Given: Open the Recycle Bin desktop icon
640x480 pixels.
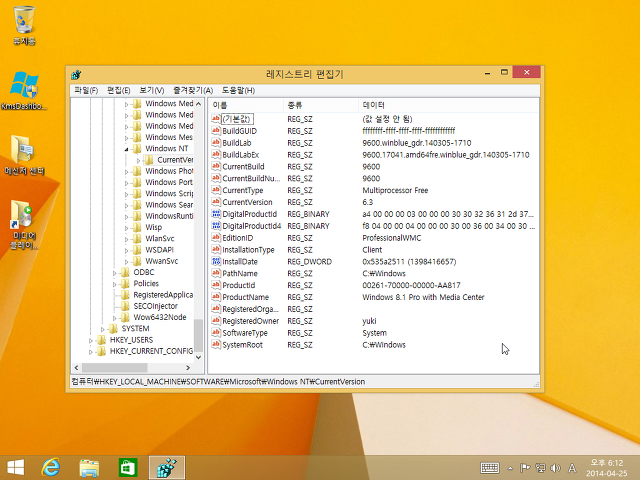Looking at the screenshot, I should coord(24,24).
